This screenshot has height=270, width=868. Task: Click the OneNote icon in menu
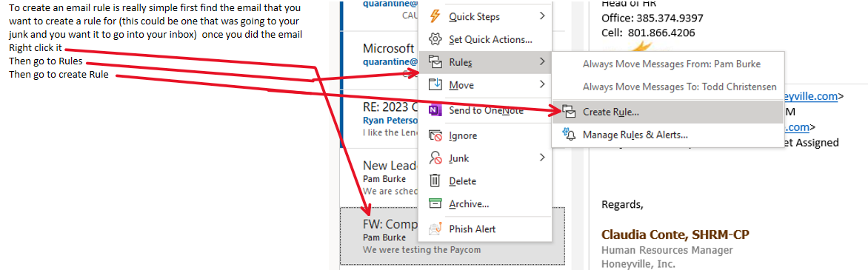[435, 110]
